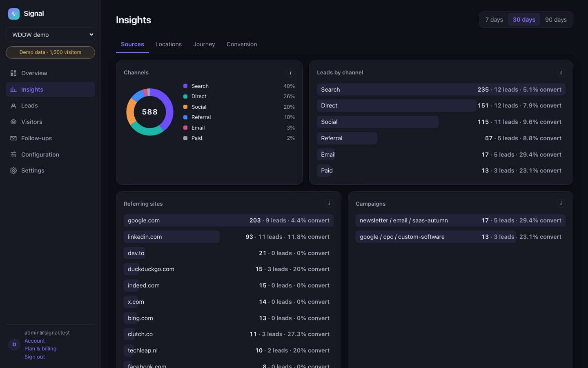Click the Configuration sliders icon
The image size is (588, 368).
point(13,155)
